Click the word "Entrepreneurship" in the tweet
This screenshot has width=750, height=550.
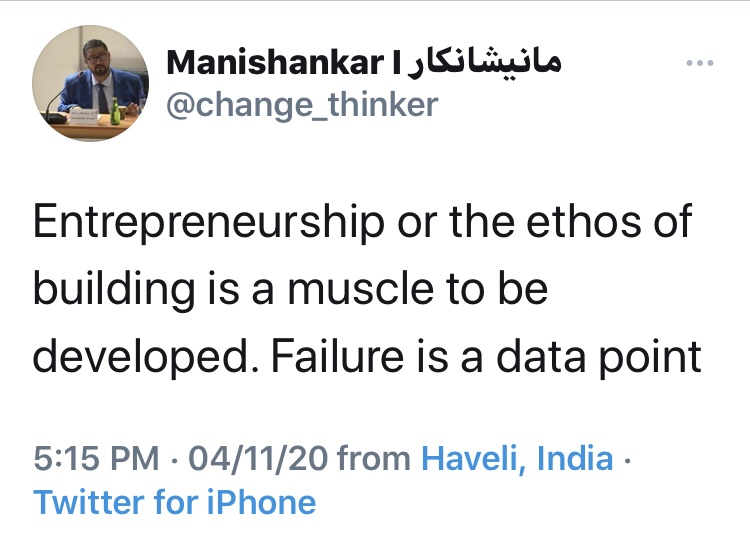207,222
